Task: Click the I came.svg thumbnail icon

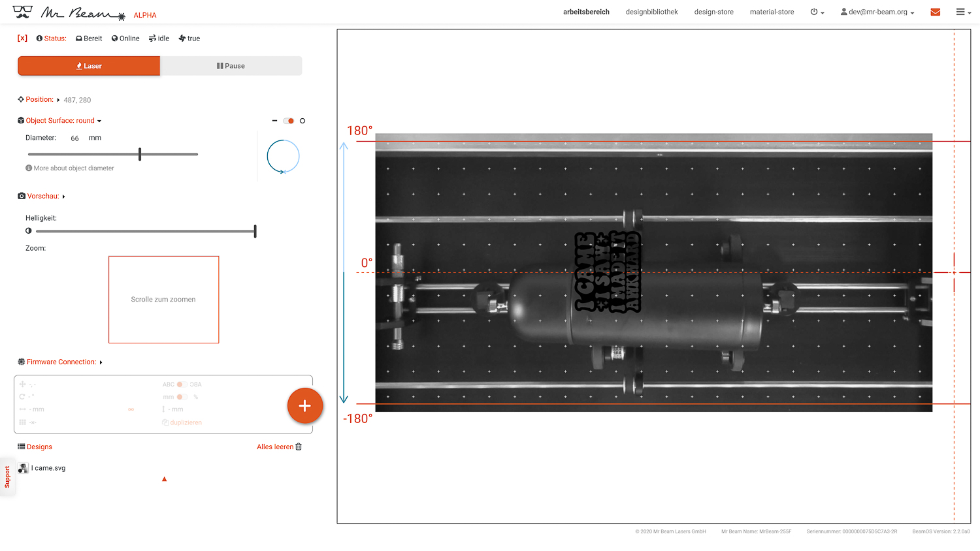Action: point(23,468)
